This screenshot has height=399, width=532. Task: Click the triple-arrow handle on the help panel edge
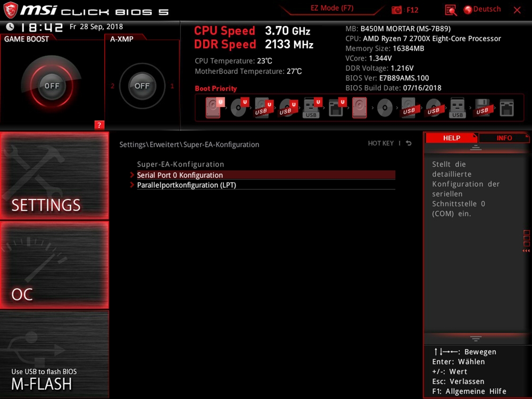(x=526, y=251)
